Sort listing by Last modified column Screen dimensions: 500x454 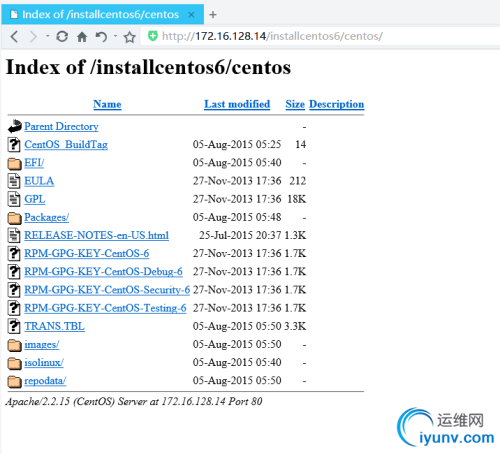(x=237, y=104)
